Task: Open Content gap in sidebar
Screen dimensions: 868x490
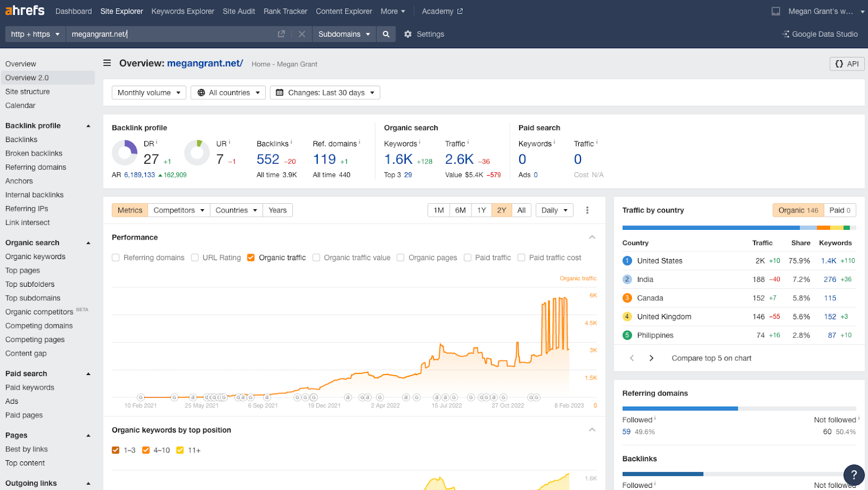Action: point(26,353)
